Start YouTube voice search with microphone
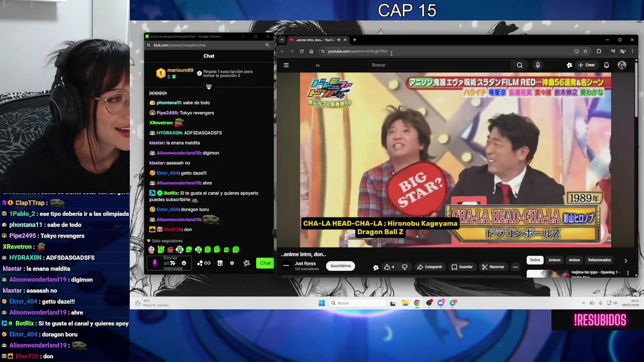This screenshot has height=362, width=644. coord(537,65)
